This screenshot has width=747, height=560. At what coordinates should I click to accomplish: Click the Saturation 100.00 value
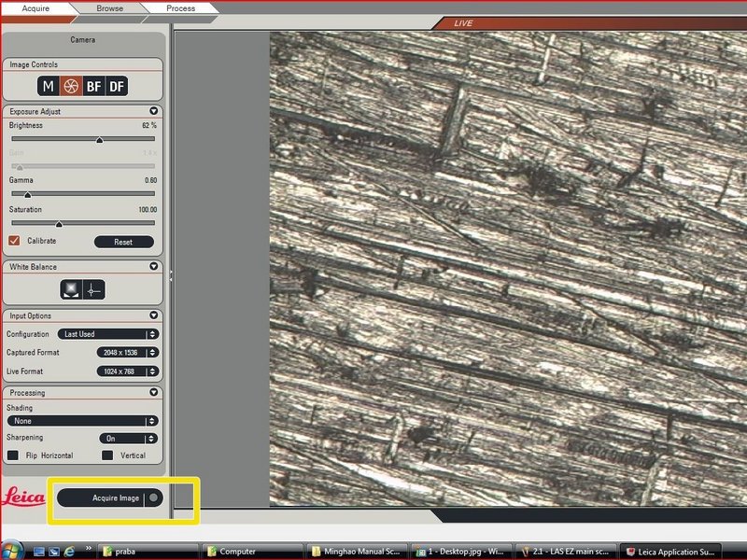click(x=148, y=209)
